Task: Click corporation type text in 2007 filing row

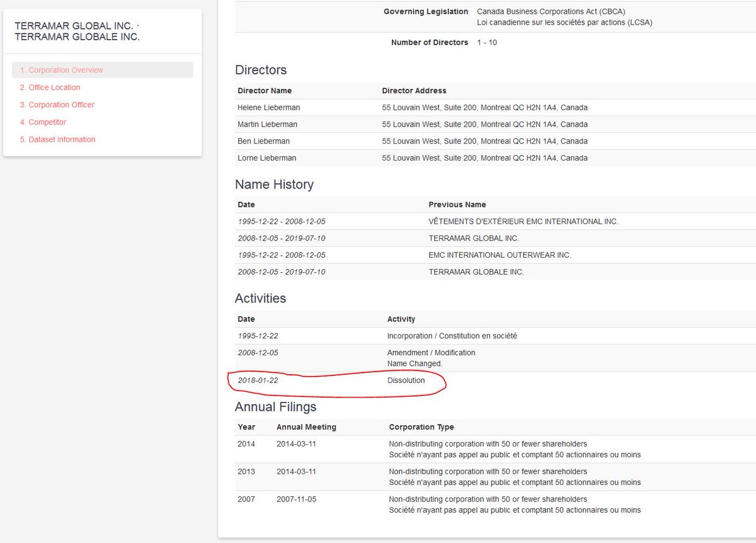Action: [515, 505]
